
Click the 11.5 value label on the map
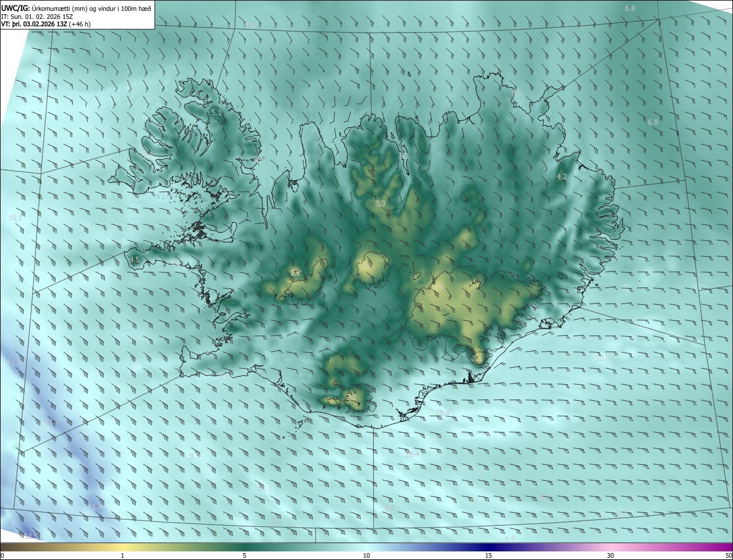pos(14,362)
